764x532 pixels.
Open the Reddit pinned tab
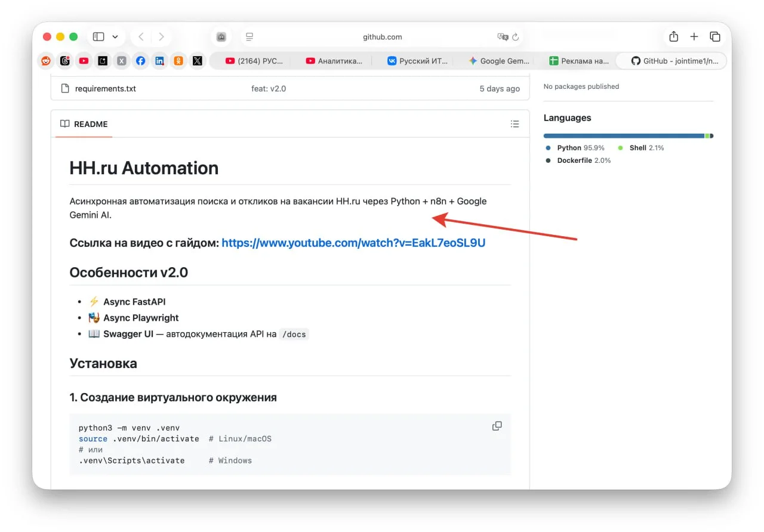[x=46, y=61]
